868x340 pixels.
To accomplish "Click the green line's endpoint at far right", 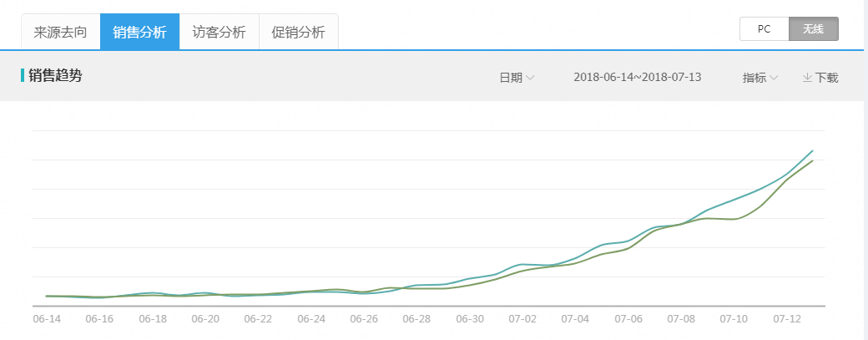I will [813, 160].
